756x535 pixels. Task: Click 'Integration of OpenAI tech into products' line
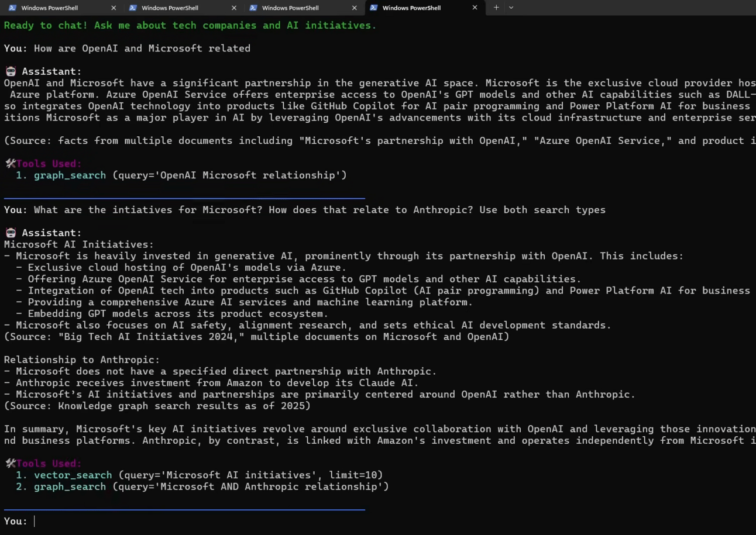click(x=383, y=291)
